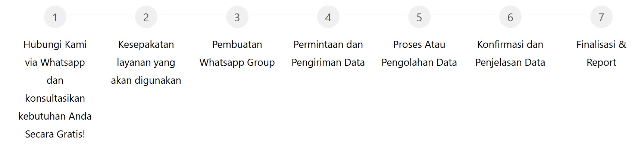The height and width of the screenshot is (151, 644).
Task: Click the connector line between steps 4 and 5
Action: pos(374,15)
